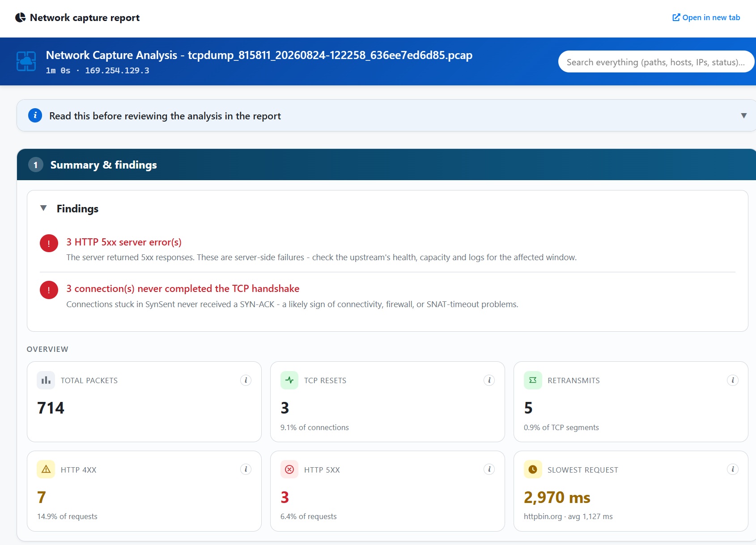This screenshot has height=545, width=756.
Task: Expand the Read this before reviewing banner arrow
Action: [x=743, y=115]
